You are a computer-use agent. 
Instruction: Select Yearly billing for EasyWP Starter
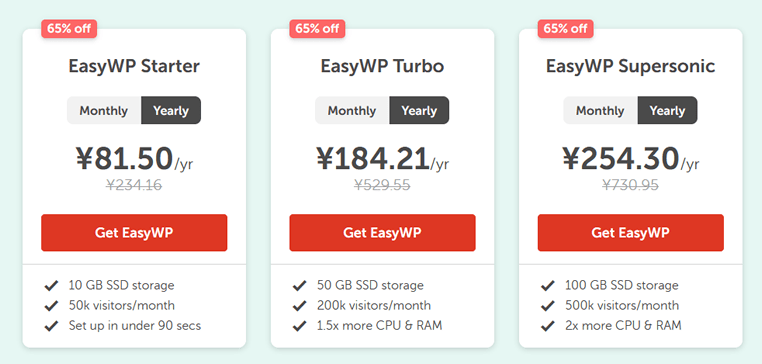[171, 110]
